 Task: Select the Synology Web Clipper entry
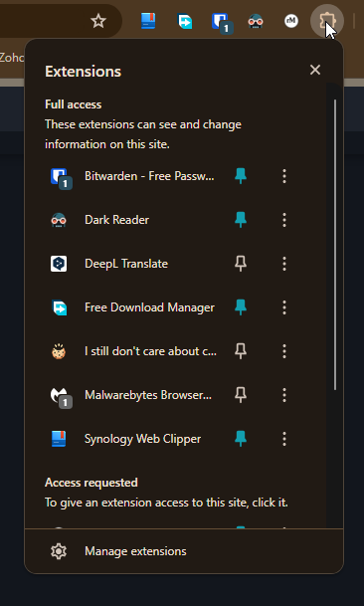(142, 439)
